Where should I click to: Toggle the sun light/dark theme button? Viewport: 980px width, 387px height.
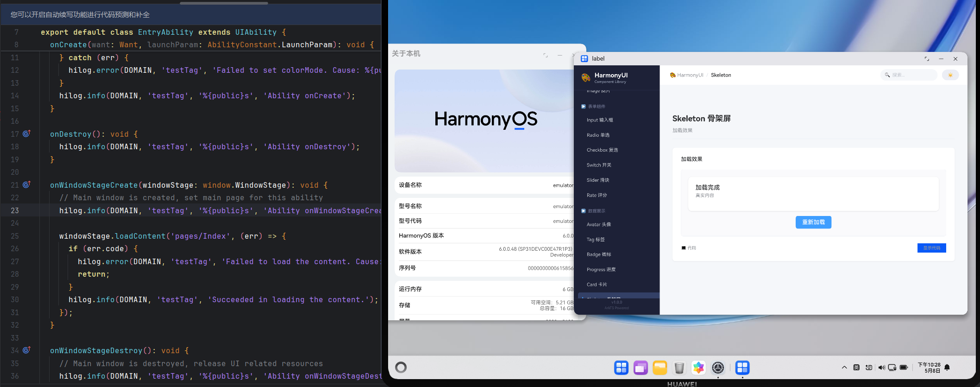click(950, 75)
